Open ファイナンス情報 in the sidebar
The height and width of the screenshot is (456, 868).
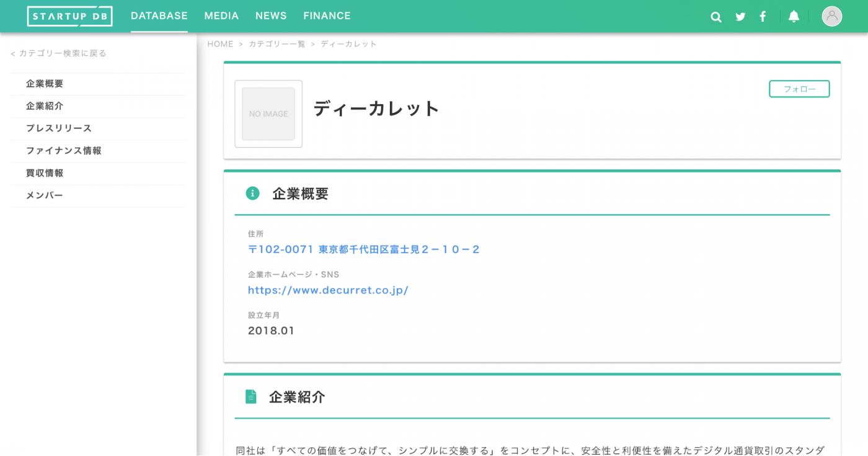coord(64,150)
